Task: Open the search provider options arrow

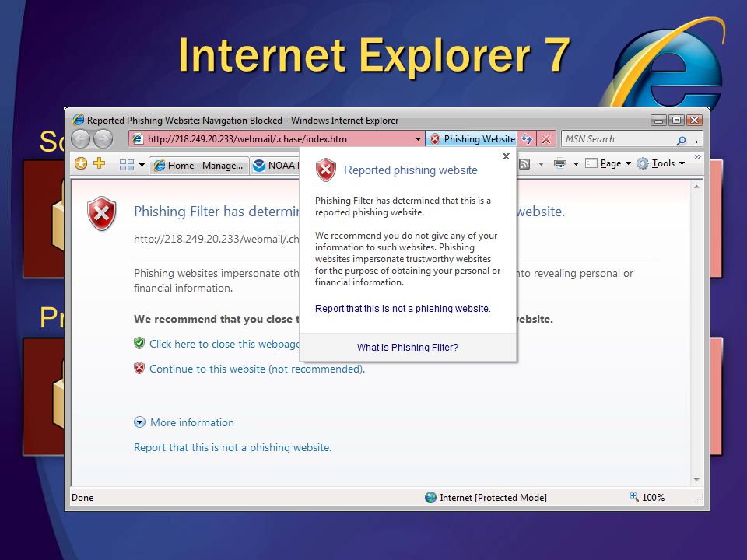Action: click(x=696, y=141)
